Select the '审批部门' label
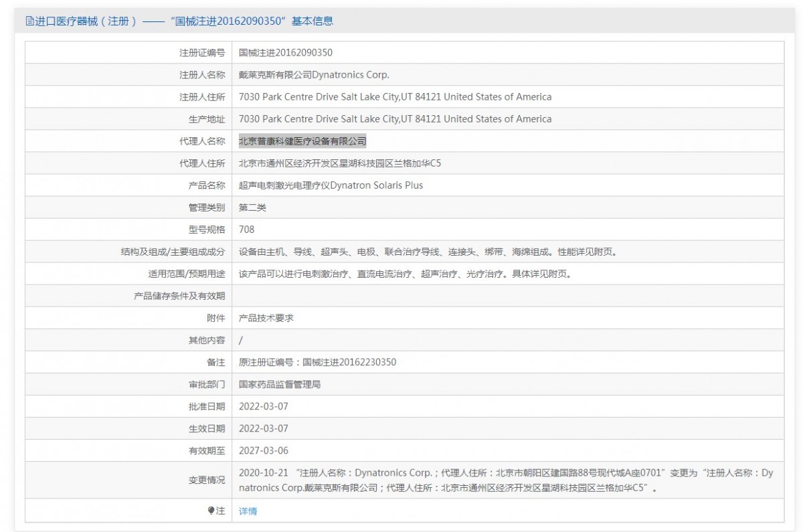This screenshot has height=532, width=803. coord(207,385)
